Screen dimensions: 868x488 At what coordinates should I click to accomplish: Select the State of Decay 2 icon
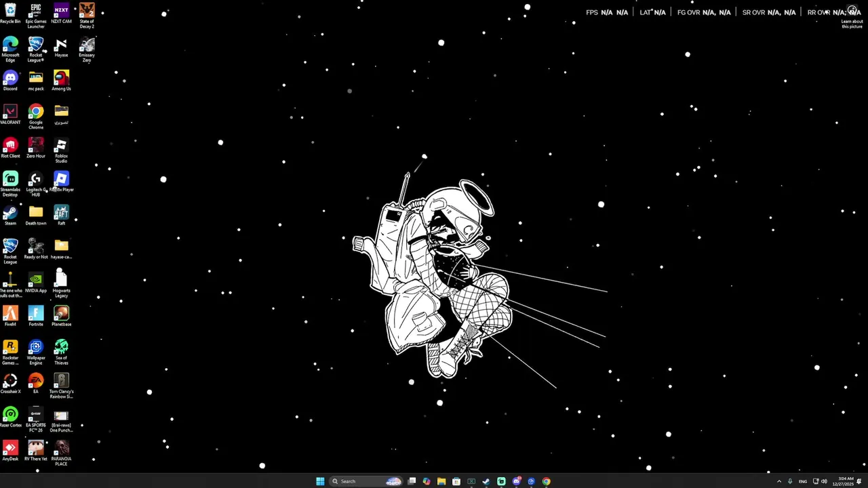tap(87, 16)
